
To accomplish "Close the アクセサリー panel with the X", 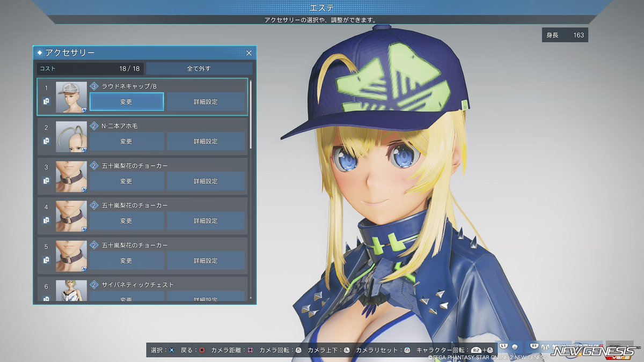I will tap(249, 53).
